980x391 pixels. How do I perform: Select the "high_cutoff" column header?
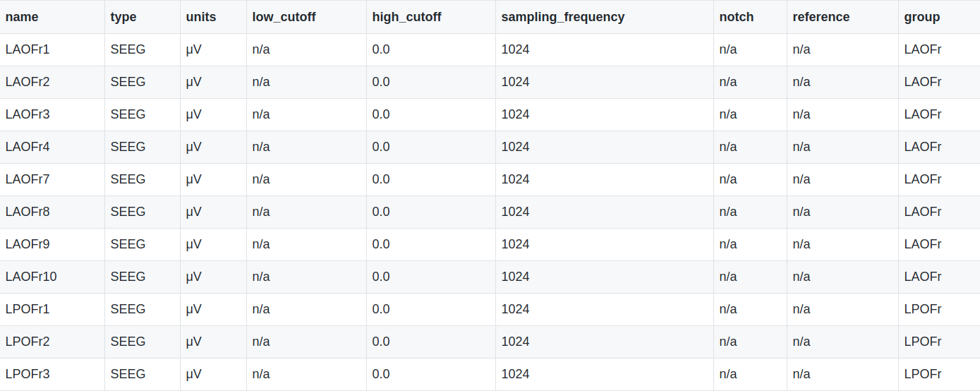(406, 17)
